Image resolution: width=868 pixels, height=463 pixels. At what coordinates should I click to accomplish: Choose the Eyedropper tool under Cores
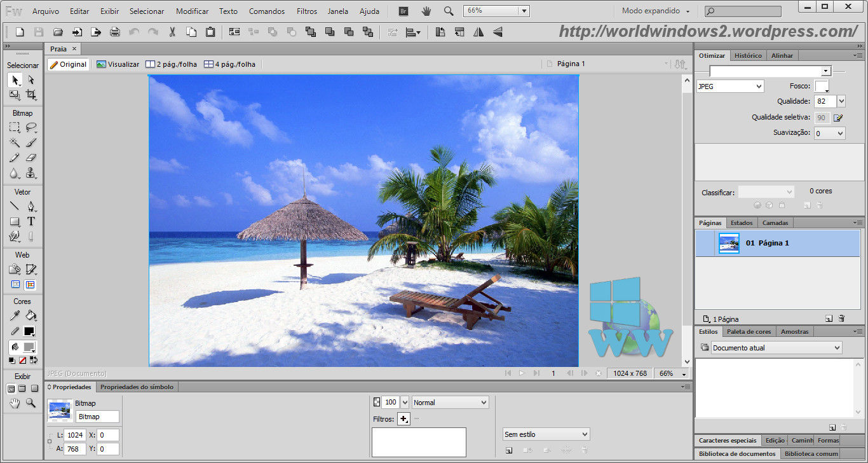click(14, 315)
